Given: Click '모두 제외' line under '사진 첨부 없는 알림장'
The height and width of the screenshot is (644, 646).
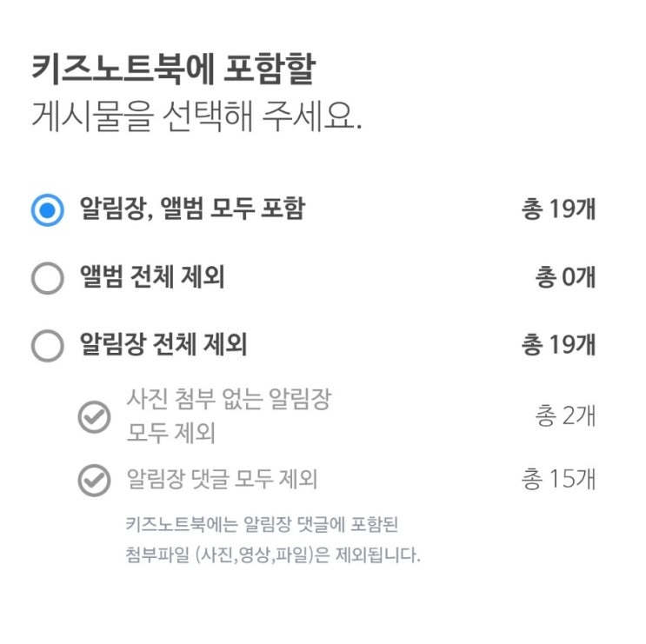Looking at the screenshot, I should click(x=170, y=432).
